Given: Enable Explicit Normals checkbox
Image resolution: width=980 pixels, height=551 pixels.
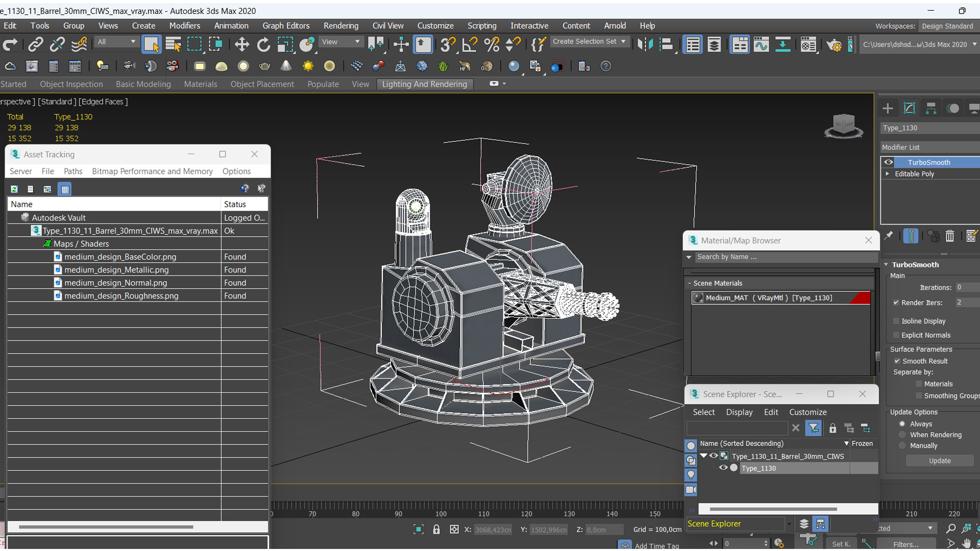Looking at the screenshot, I should [896, 335].
